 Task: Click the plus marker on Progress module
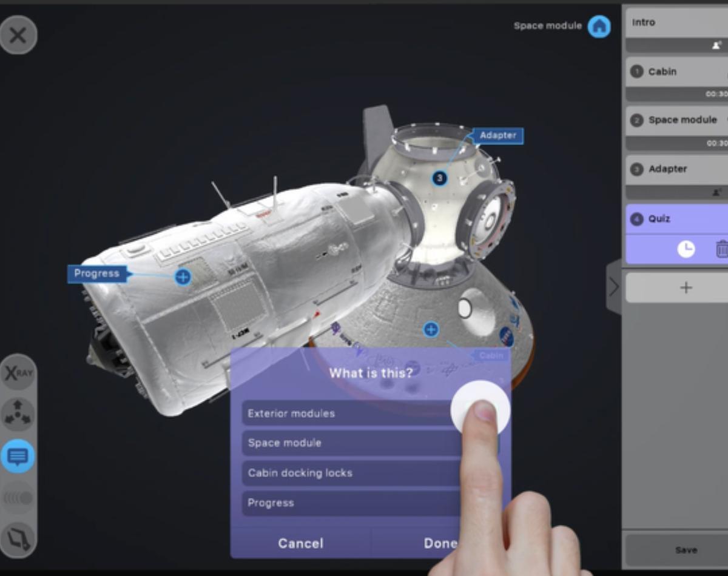pos(183,277)
